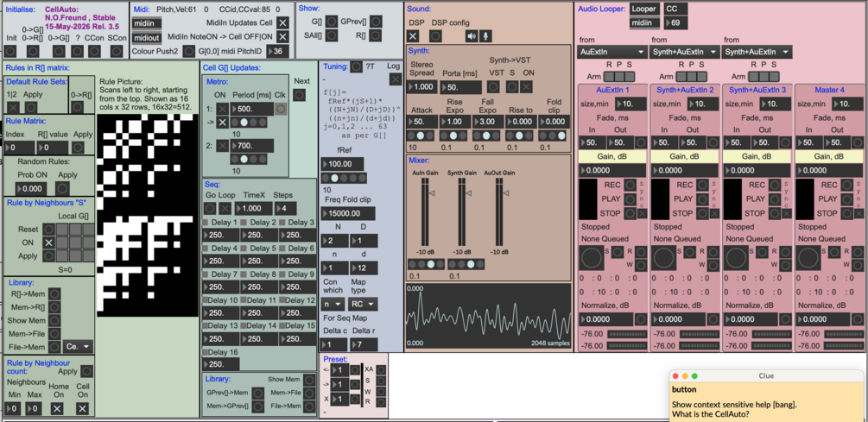868x422 pixels.
Task: Click the ? help bang in Initialise
Action: click(x=78, y=51)
